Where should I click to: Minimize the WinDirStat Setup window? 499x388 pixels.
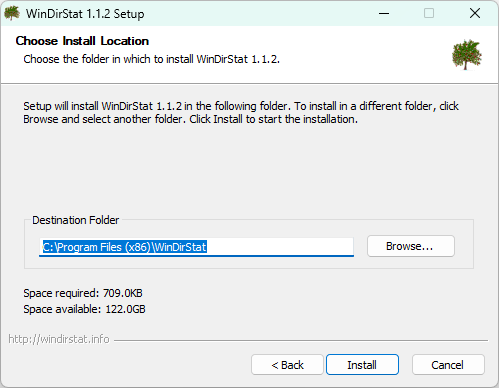click(x=384, y=13)
